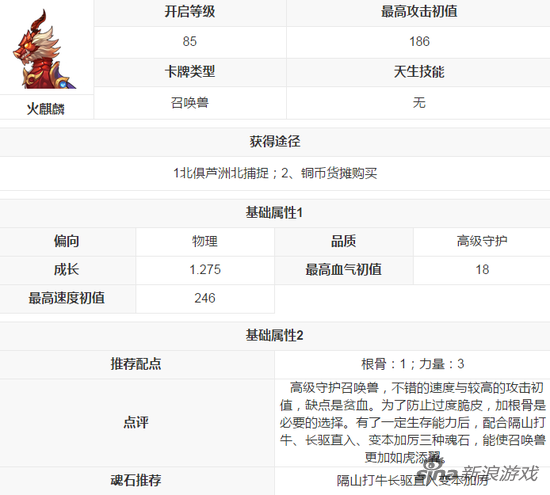Click the 火麒麟 creature portrait image
The image size is (550, 495).
tap(45, 49)
